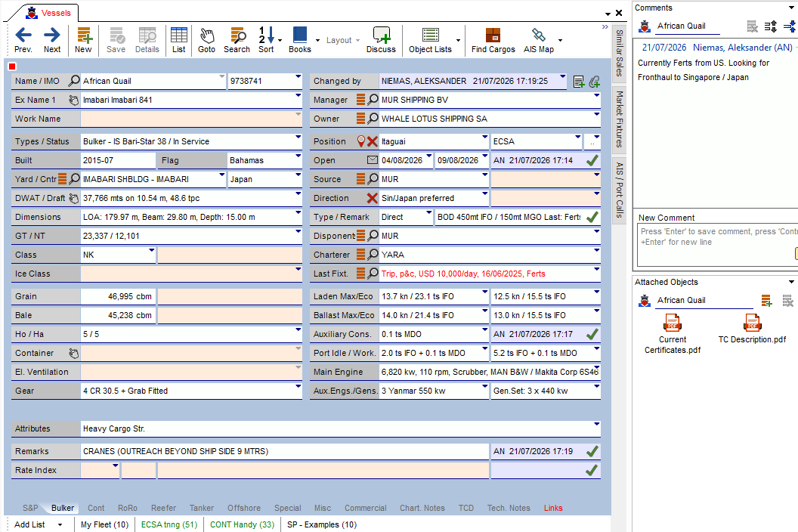Viewport: 798px width, 532px height.
Task: Toggle the Open date confirmation checkmark
Action: pyautogui.click(x=592, y=160)
